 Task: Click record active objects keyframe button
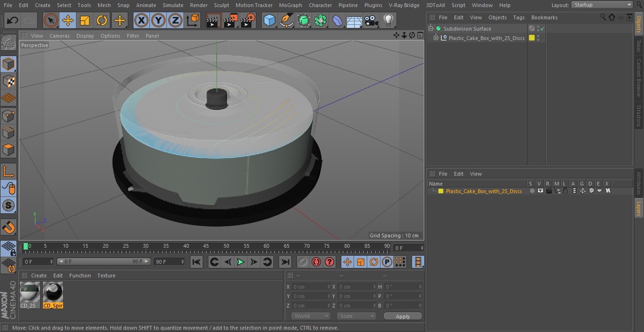point(303,262)
